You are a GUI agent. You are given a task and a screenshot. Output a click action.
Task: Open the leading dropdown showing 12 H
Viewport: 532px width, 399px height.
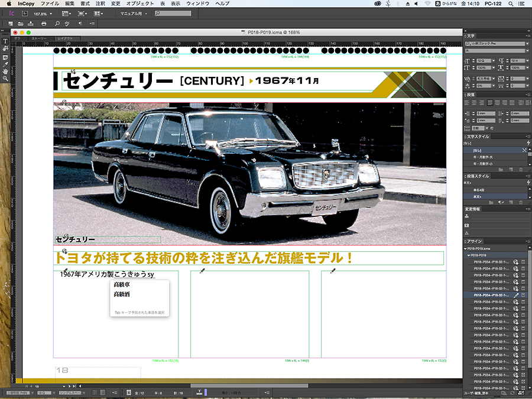coord(527,61)
